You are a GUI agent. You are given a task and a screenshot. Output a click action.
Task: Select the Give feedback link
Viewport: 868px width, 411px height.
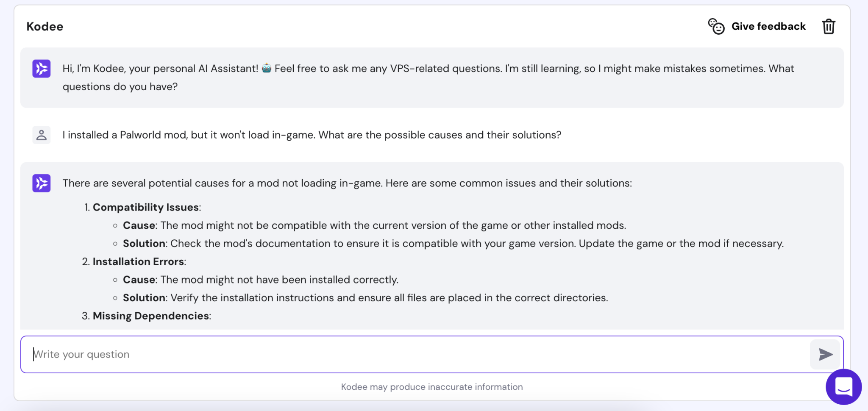click(x=768, y=26)
